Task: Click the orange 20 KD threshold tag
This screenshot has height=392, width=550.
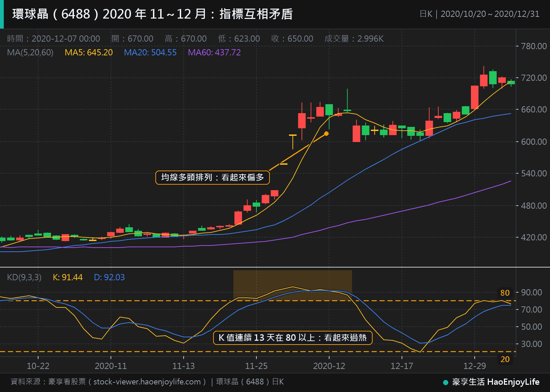Action: [505, 359]
